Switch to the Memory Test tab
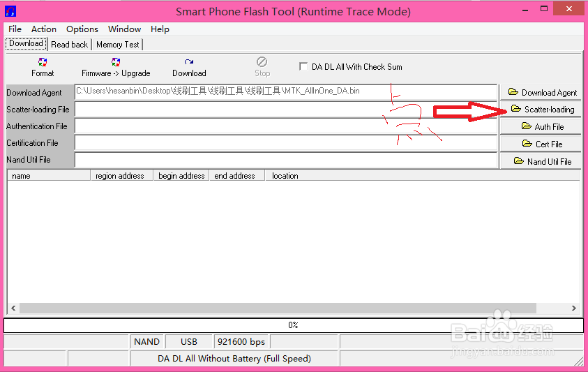 118,45
